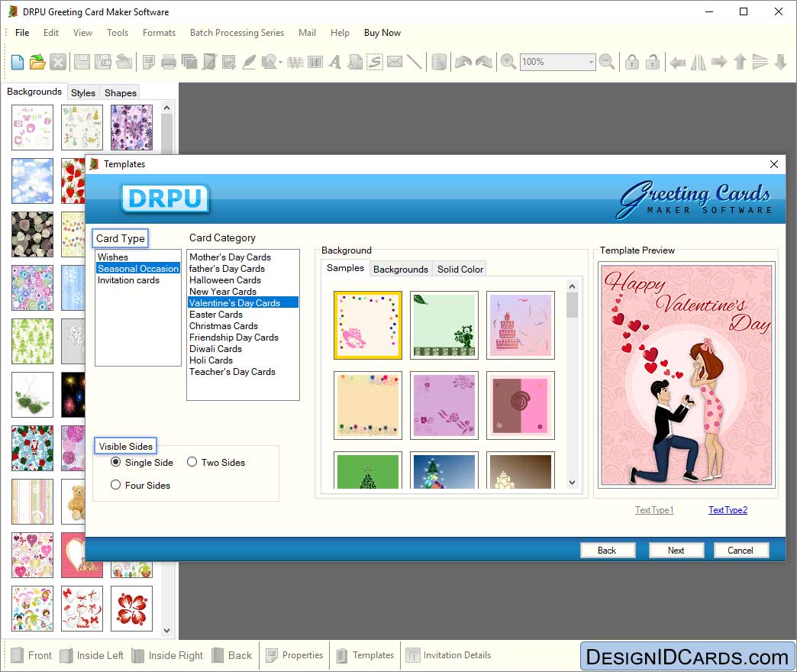797x672 pixels.
Task: Select the Line drawing tool
Action: [415, 62]
